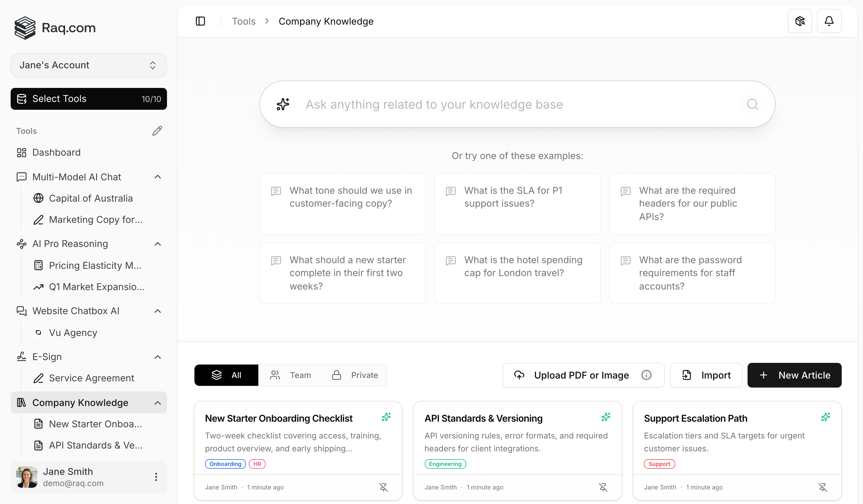The width and height of the screenshot is (863, 504).
Task: Click the search magnifier in the ask bar
Action: click(752, 104)
